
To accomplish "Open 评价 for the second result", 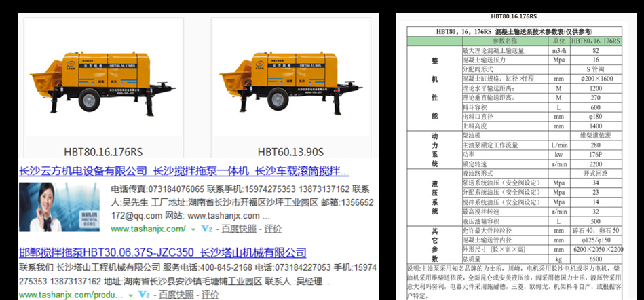I will 210,295.
